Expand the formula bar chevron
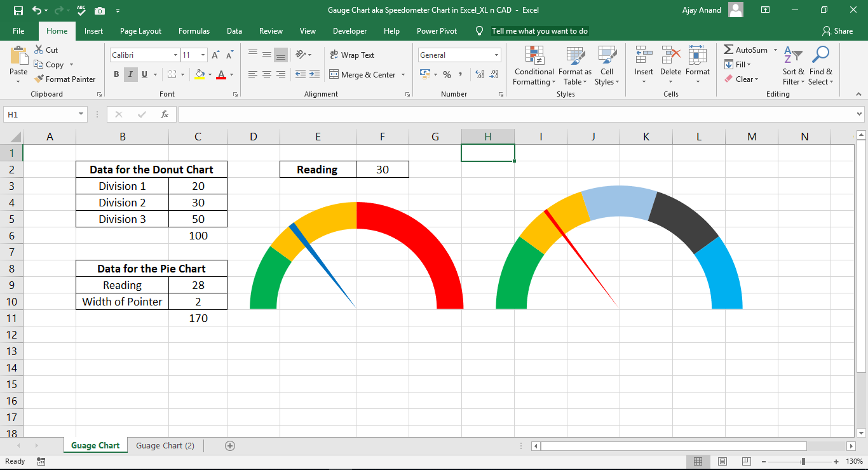 [860, 114]
